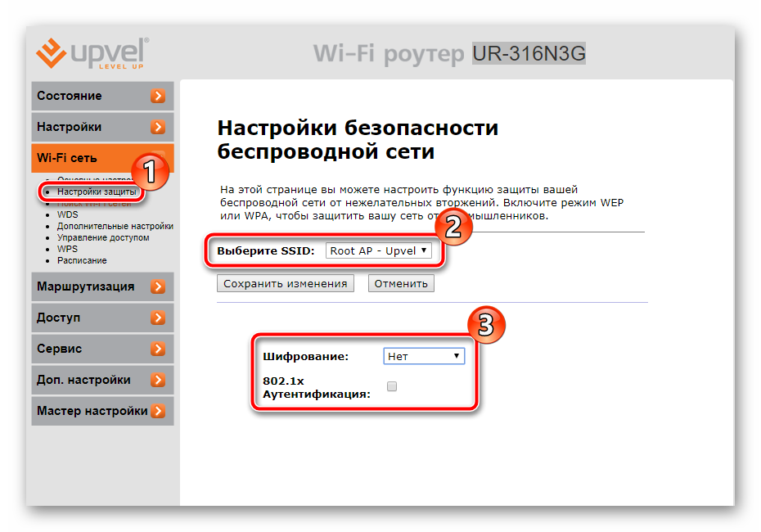Open the Шифрование encryption dropdown
The image size is (761, 532).
[424, 356]
